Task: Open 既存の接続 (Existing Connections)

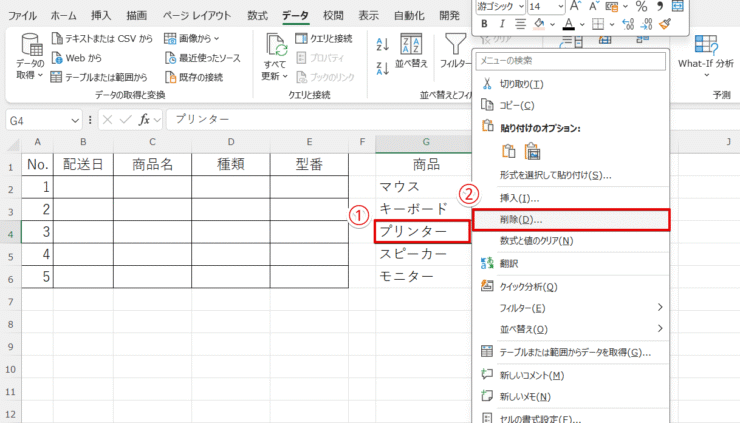Action: (194, 77)
